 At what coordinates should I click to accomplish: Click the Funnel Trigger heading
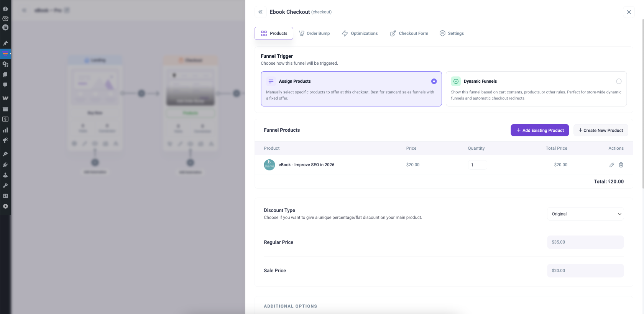tap(277, 56)
